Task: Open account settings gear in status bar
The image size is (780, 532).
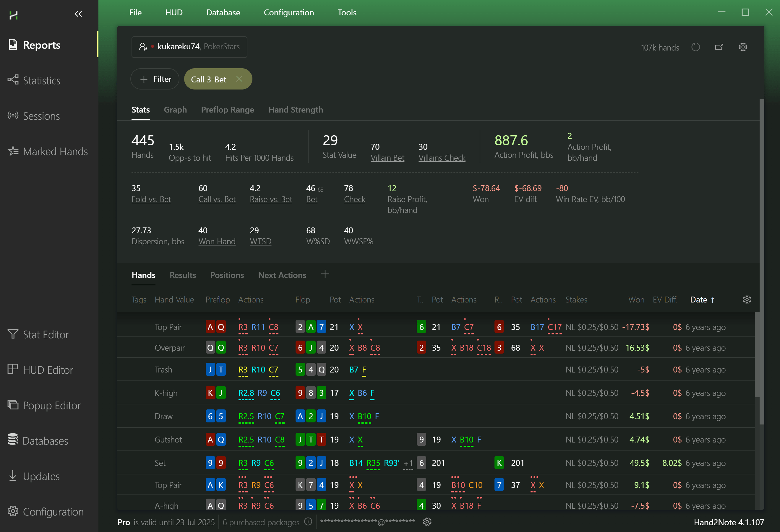Action: 427,522
